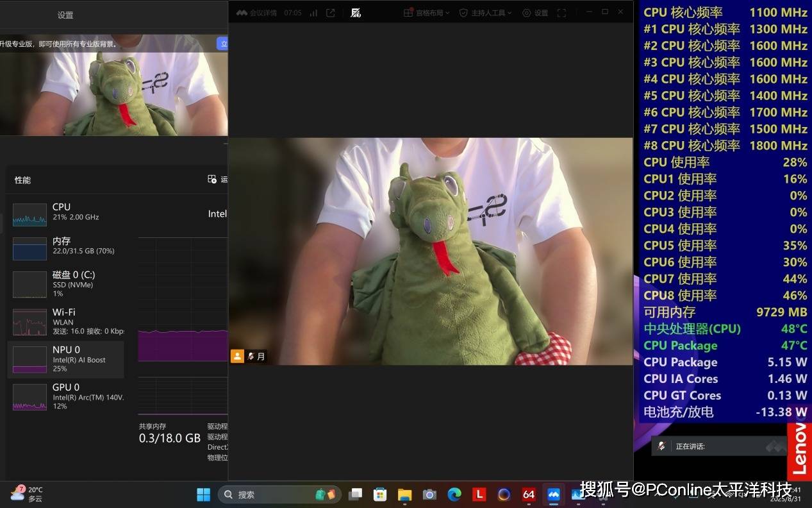Open File Explorer from the taskbar
Viewport: 812px width, 508px height.
pyautogui.click(x=404, y=495)
